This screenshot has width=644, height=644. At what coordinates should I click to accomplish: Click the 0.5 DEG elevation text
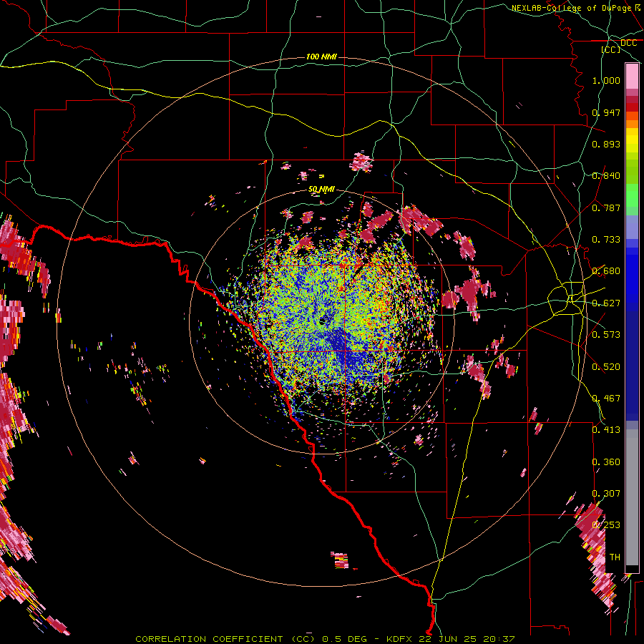346,639
